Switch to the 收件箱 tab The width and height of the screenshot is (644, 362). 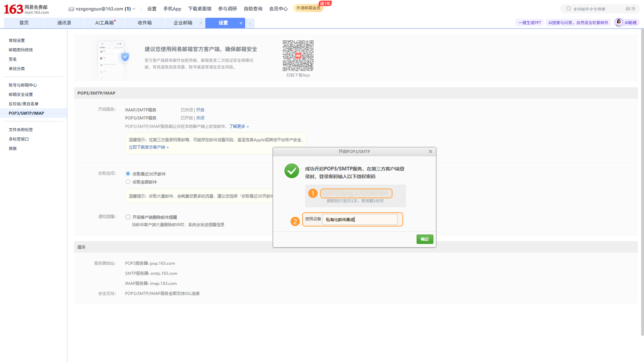(x=145, y=23)
